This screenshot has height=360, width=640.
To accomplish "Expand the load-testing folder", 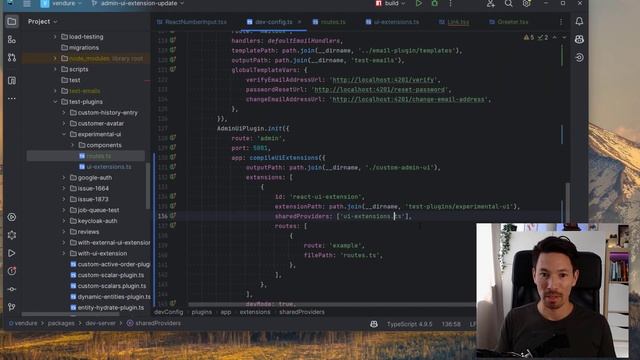I will 55,37.
